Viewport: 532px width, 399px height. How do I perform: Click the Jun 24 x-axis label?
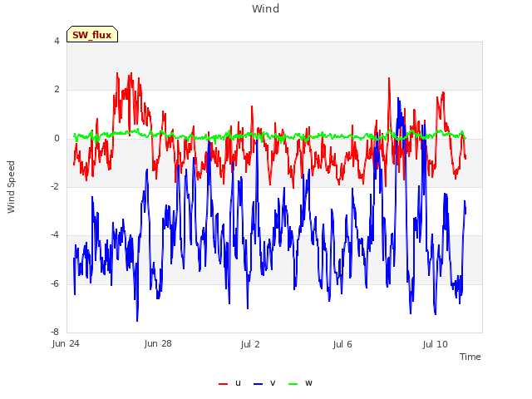(66, 343)
